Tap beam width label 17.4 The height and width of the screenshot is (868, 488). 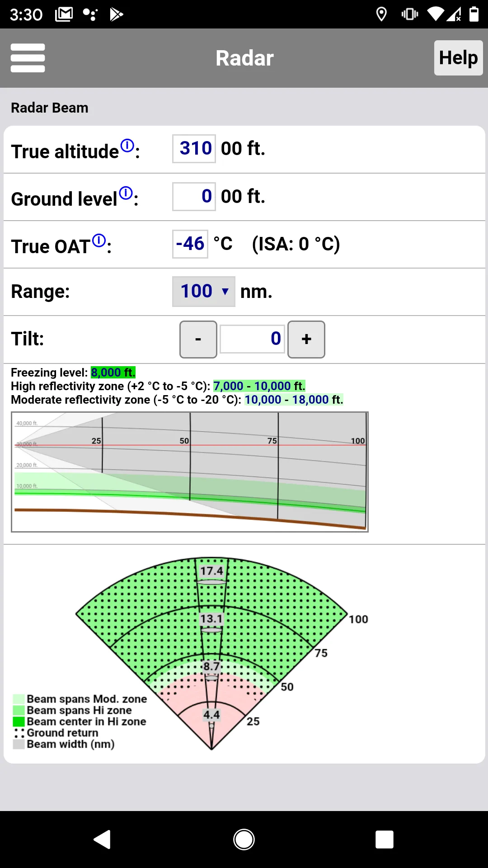coord(212,571)
